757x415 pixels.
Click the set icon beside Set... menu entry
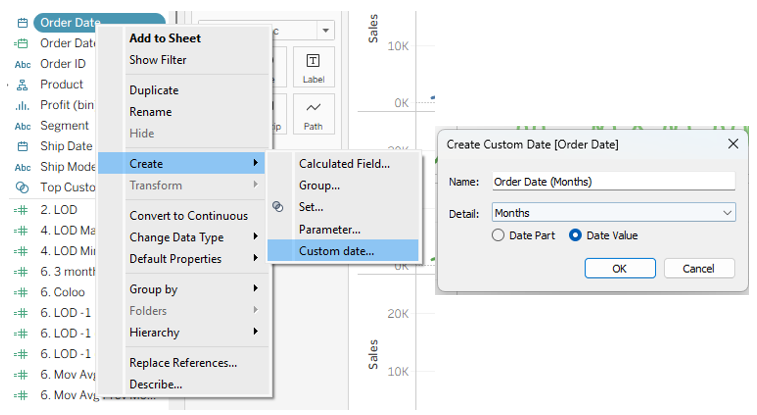pos(278,207)
